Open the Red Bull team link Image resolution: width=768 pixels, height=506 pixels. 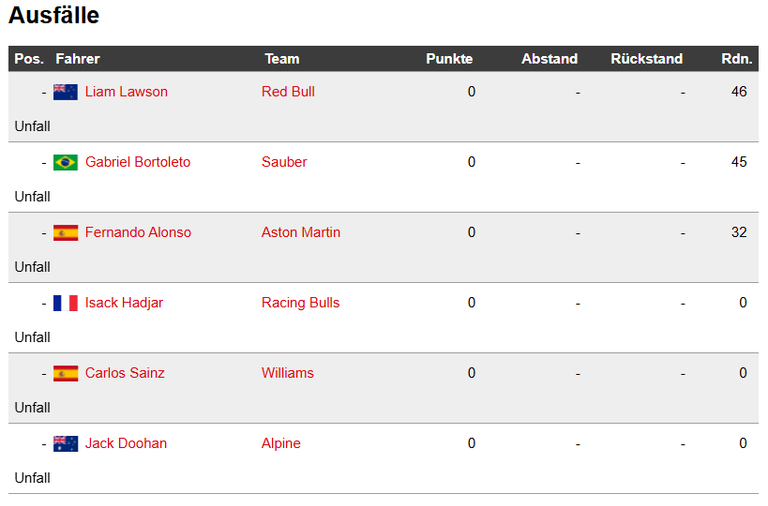tap(288, 92)
